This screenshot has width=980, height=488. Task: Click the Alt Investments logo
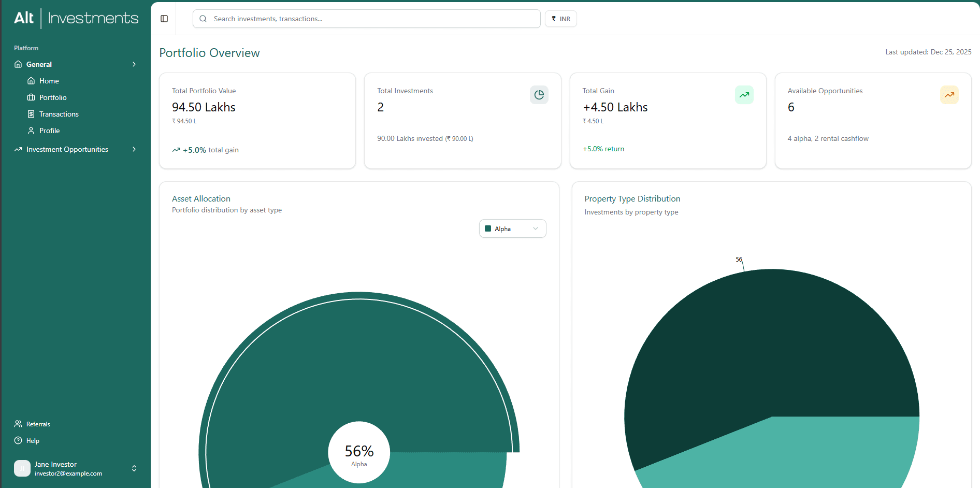(76, 18)
